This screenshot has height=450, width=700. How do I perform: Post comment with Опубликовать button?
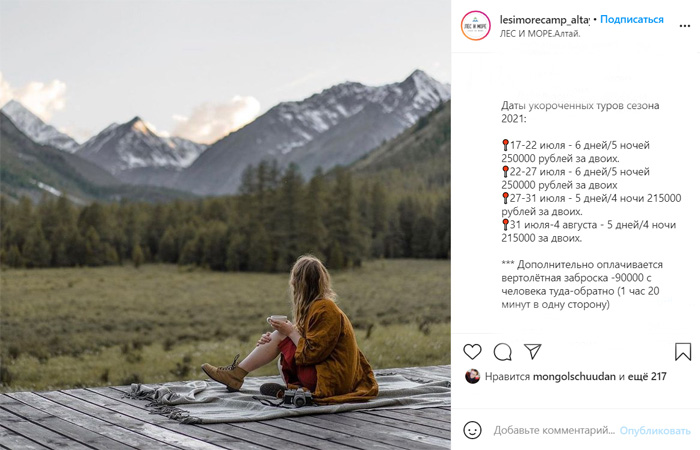pos(655,430)
